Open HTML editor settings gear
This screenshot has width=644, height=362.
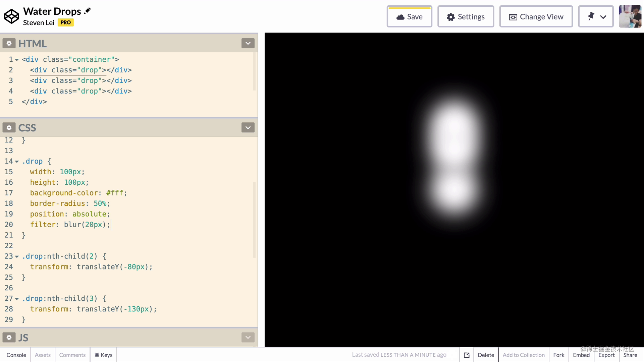pos(9,43)
